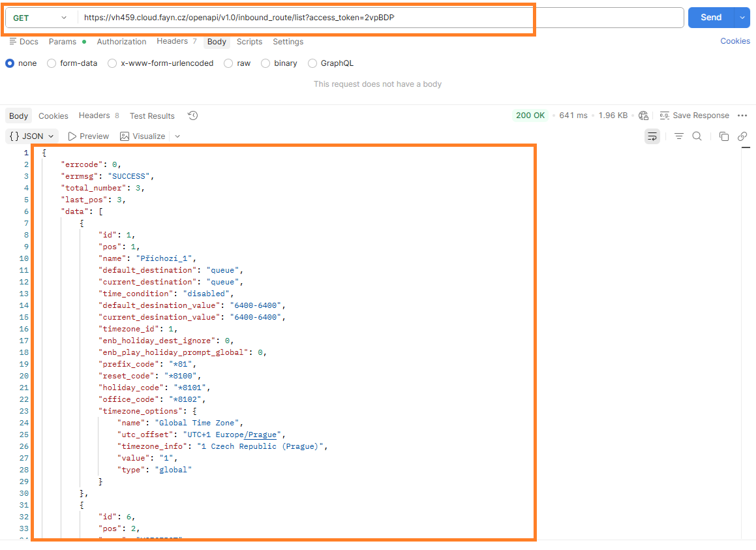Select the GraphQL body radio button

312,63
